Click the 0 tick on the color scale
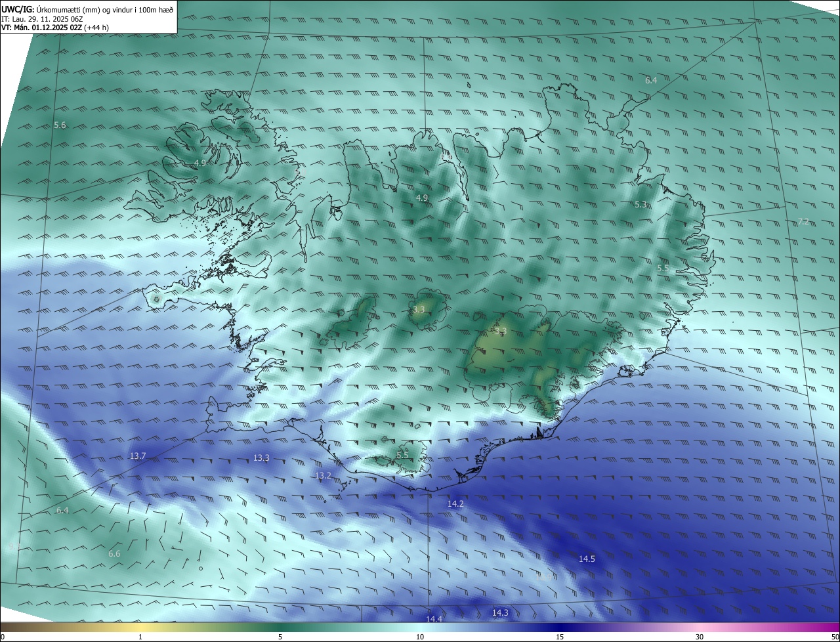This screenshot has width=840, height=642. pos(3,637)
